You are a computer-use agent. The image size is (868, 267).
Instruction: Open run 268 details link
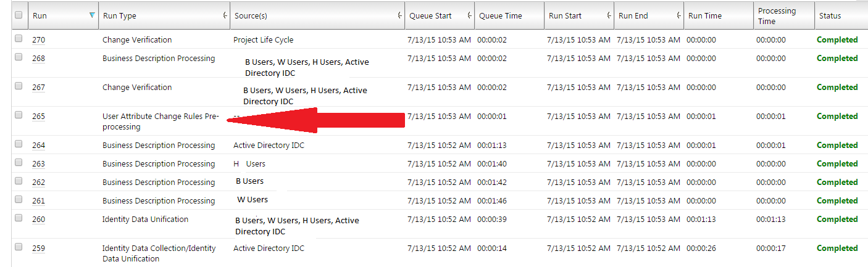pyautogui.click(x=38, y=59)
